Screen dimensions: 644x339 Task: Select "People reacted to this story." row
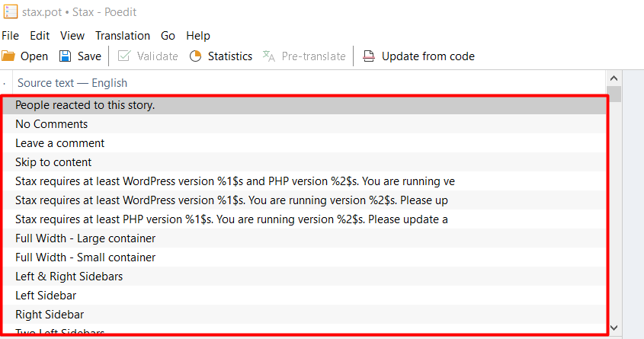(x=304, y=105)
